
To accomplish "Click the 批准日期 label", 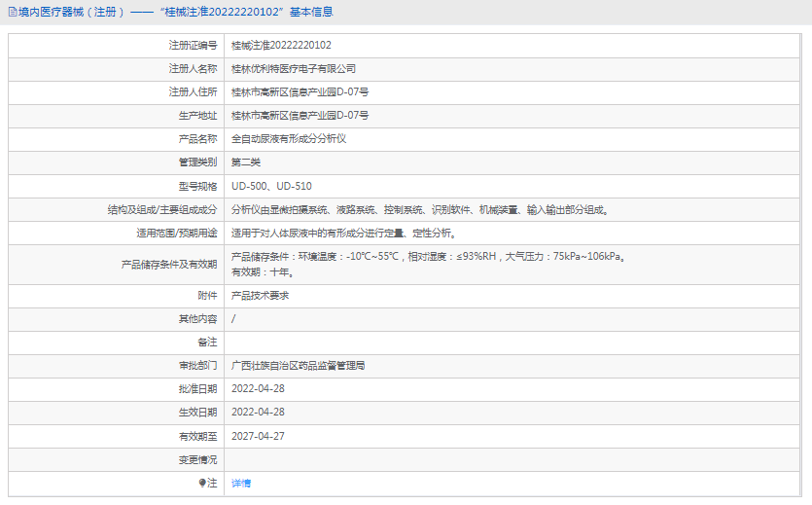I will click(197, 389).
